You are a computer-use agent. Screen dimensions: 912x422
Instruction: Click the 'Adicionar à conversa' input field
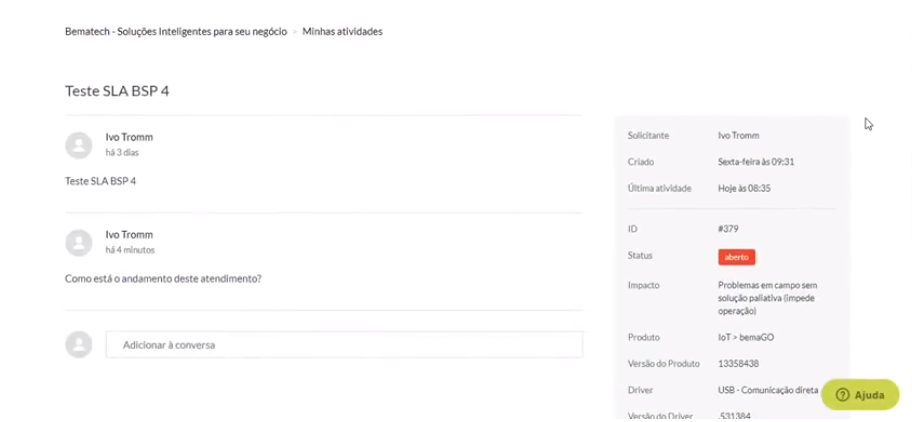point(344,345)
